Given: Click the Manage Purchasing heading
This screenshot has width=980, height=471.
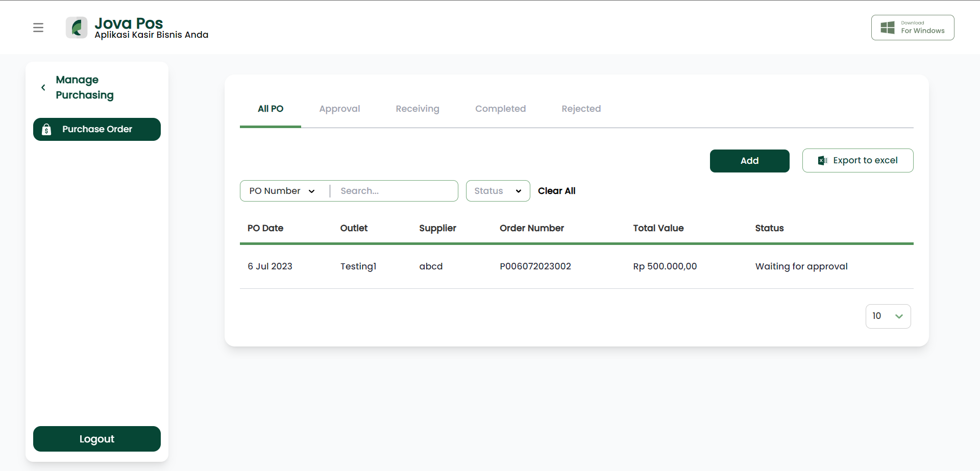Looking at the screenshot, I should (85, 87).
